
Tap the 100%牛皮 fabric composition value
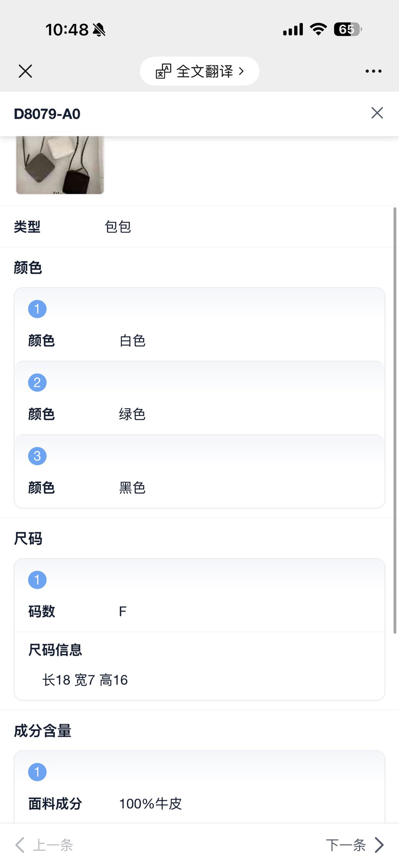coord(150,804)
